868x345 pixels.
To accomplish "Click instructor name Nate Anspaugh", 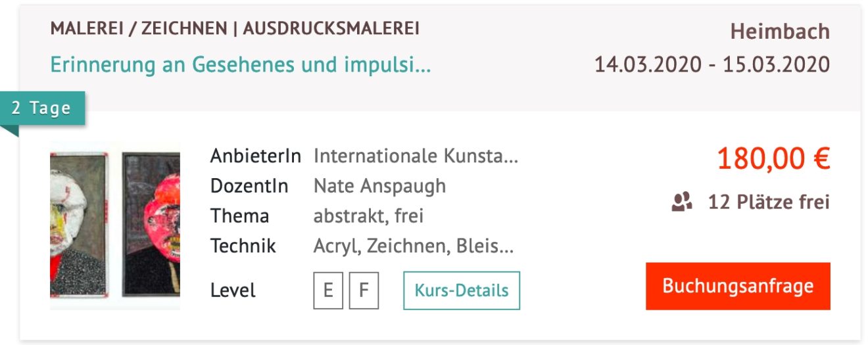I will pyautogui.click(x=379, y=186).
